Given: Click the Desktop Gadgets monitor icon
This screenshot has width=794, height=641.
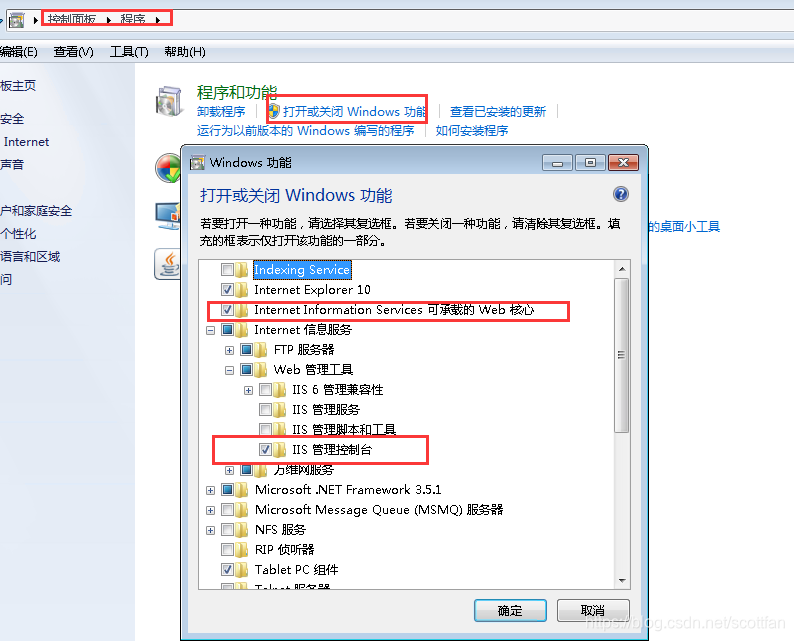Looking at the screenshot, I should click(168, 216).
